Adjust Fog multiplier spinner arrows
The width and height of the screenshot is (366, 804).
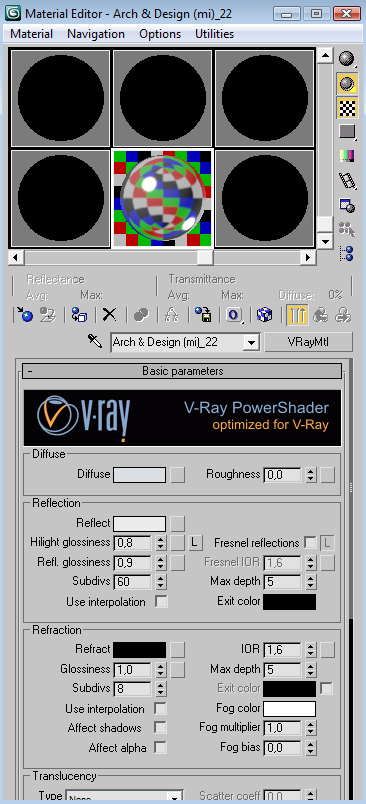(x=310, y=728)
